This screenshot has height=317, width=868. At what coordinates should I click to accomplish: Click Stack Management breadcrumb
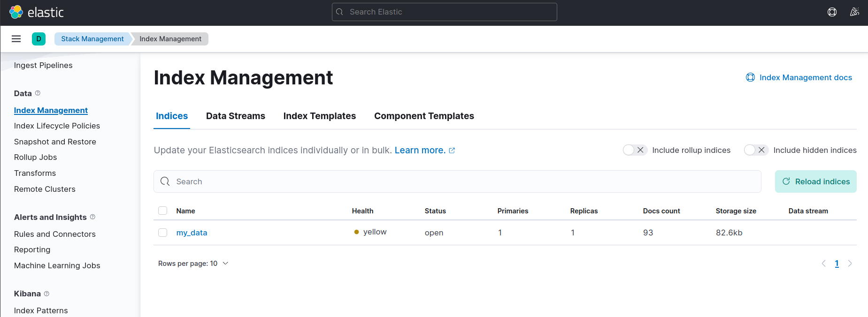pos(92,39)
